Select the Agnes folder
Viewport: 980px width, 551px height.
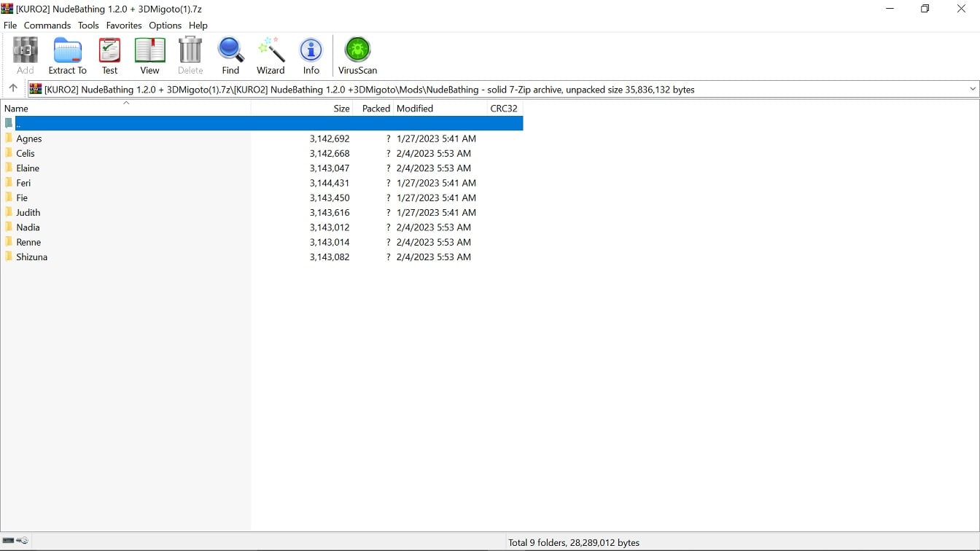pos(29,138)
